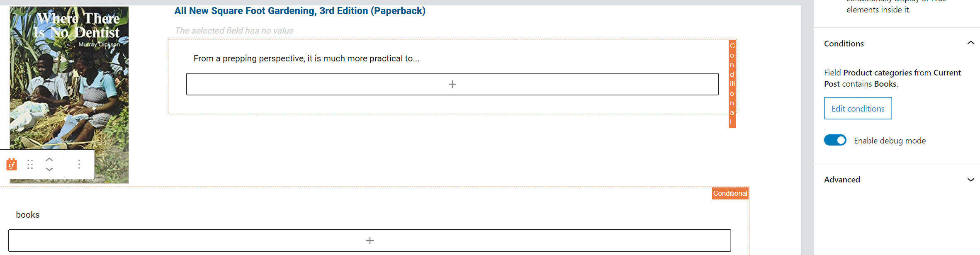This screenshot has width=980, height=255.
Task: Expand the Advanced panel
Action: 970,180
